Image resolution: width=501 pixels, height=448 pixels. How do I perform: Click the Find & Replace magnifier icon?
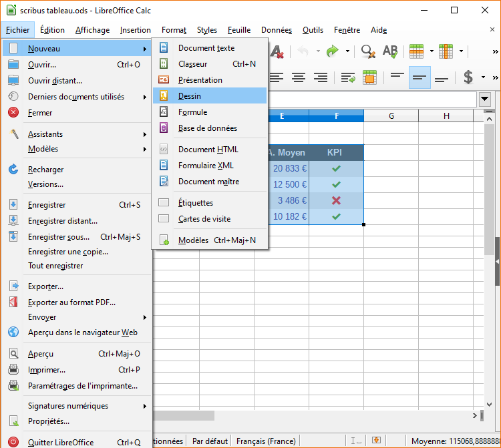pos(367,51)
